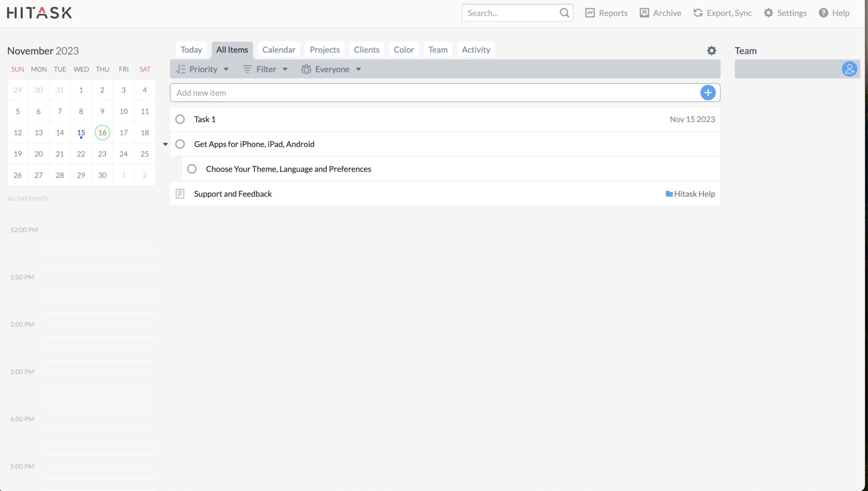Screen dimensions: 868x491
Task: Collapse the Get Apps task subtasks
Action: click(x=165, y=144)
